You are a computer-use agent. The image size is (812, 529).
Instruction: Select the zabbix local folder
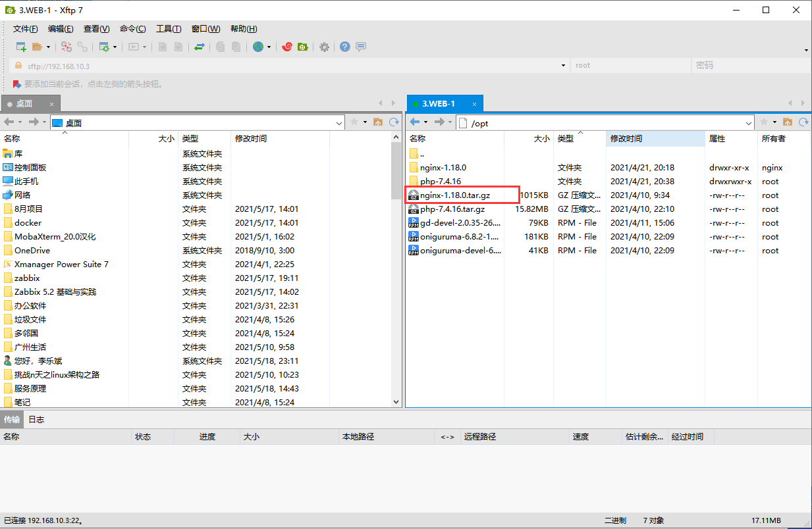coord(27,278)
